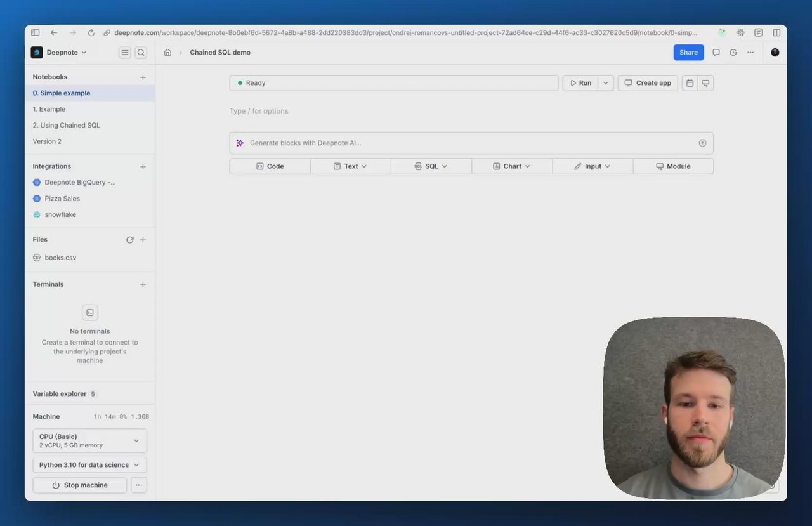Open the Variable explorer panel
Viewport: 812px width, 526px height.
tap(65, 394)
